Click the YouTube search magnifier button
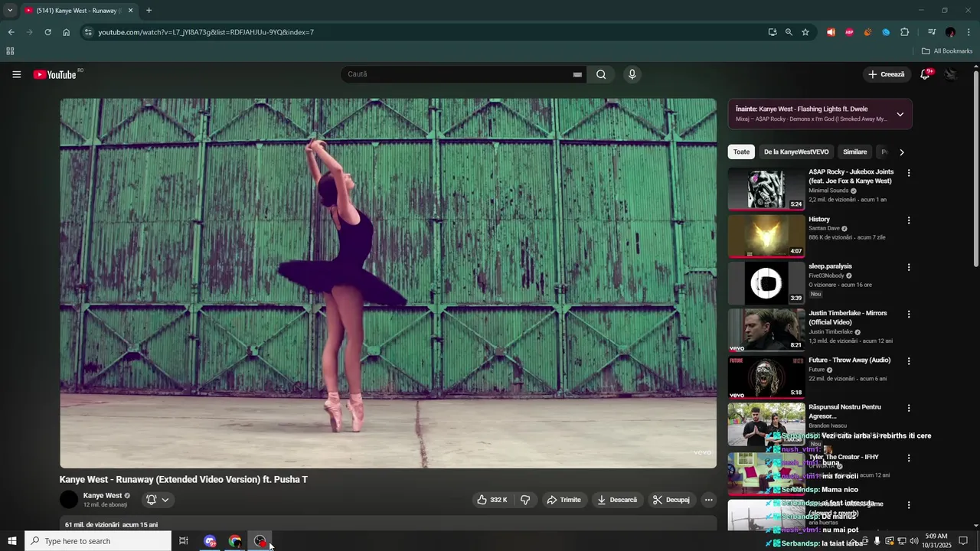This screenshot has height=551, width=980. (x=601, y=74)
